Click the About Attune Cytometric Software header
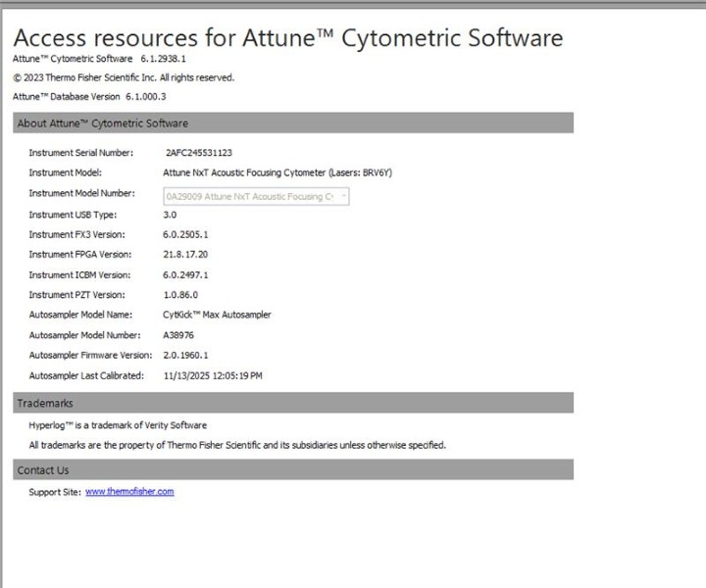The image size is (706, 588). pos(103,123)
